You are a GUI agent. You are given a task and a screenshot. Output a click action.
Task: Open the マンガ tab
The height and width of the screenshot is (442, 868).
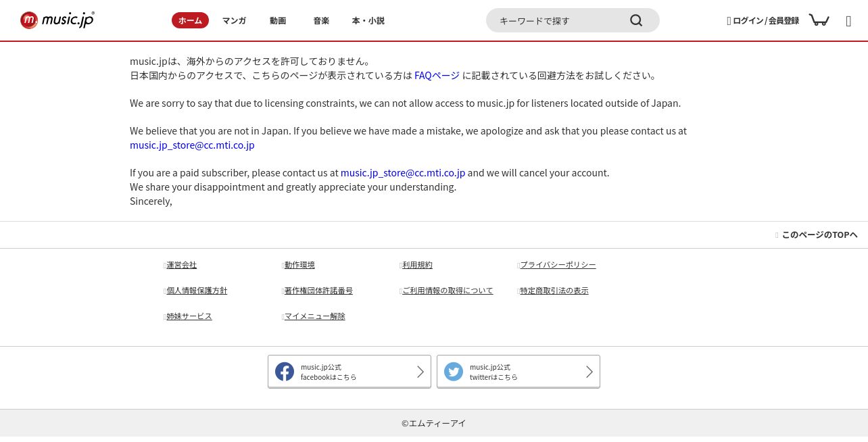tap(234, 20)
